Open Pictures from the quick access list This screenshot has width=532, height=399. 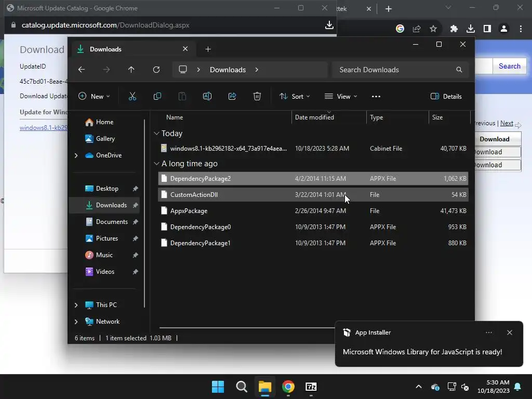click(x=107, y=238)
